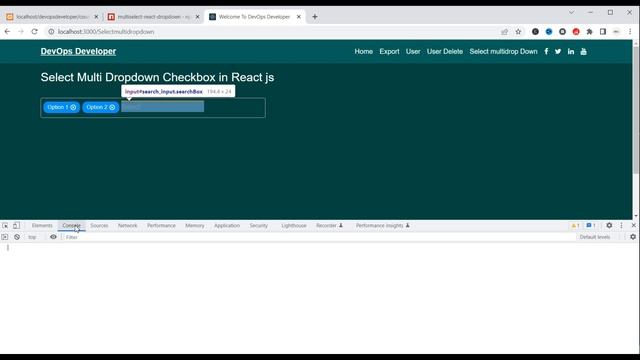Open console settings gear at right

[633, 237]
